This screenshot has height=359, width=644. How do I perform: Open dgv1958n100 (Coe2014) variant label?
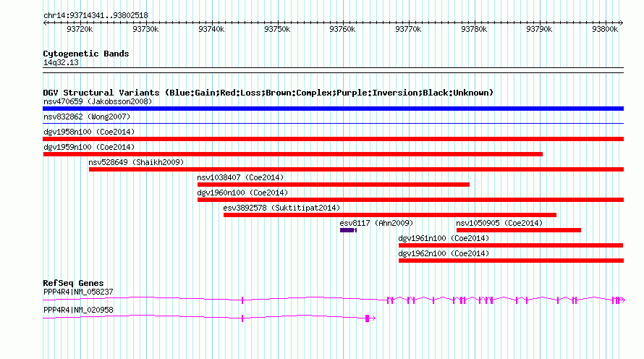(x=89, y=132)
